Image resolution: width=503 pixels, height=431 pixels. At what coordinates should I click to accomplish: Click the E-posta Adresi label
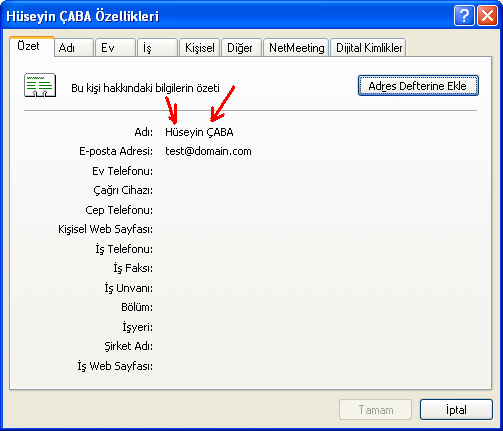(x=116, y=151)
